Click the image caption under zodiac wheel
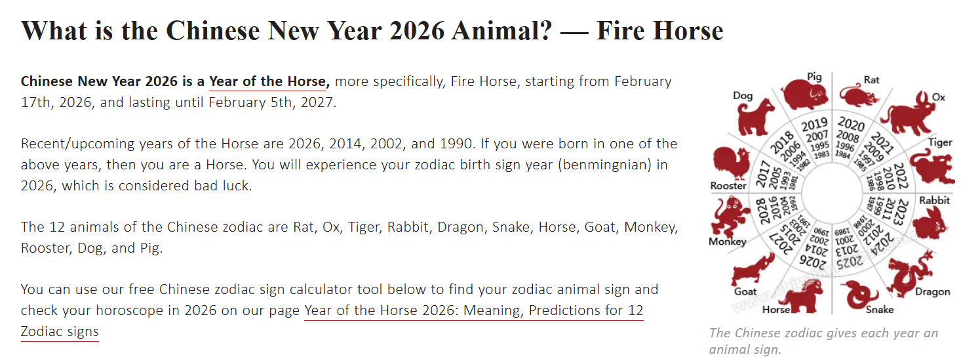The image size is (980, 359). (823, 341)
